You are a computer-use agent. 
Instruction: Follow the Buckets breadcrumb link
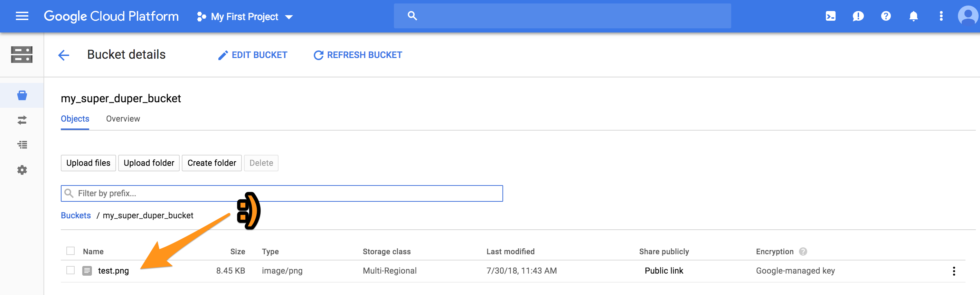76,216
